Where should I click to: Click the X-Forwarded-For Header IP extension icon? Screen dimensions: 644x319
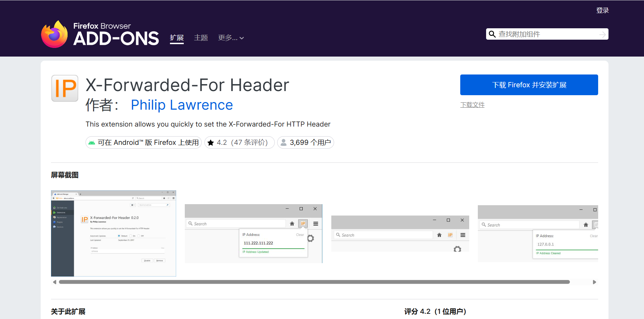65,88
